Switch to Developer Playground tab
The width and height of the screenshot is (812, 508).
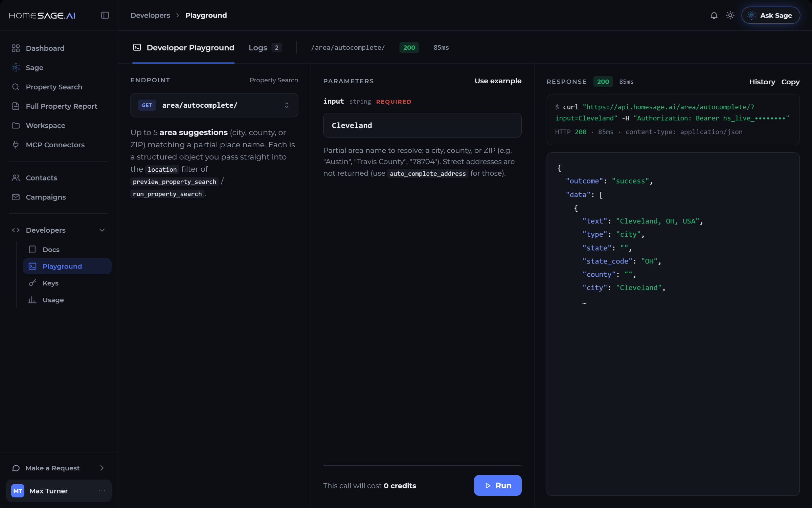(183, 47)
